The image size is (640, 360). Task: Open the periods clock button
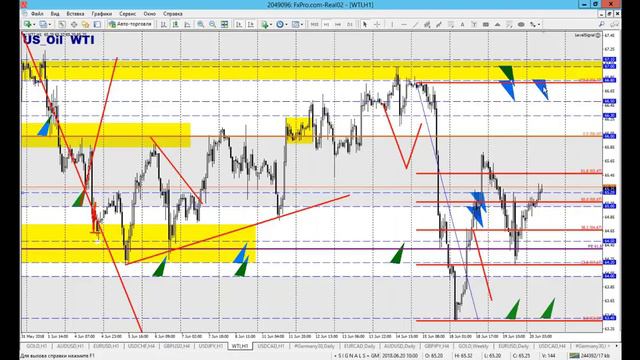(x=280, y=24)
